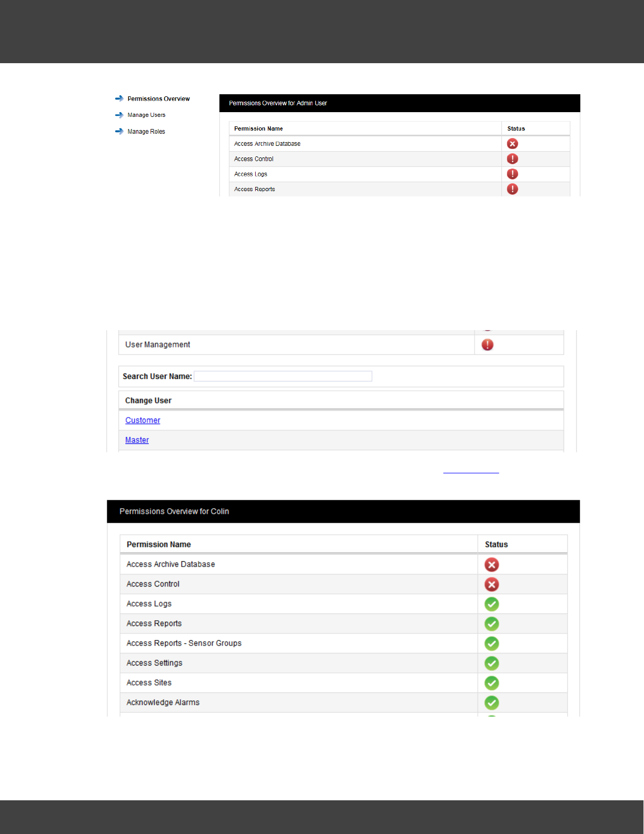Click 'Permission Name' column header in Colin table
Viewport: 644px width, 834px height.
coord(159,544)
